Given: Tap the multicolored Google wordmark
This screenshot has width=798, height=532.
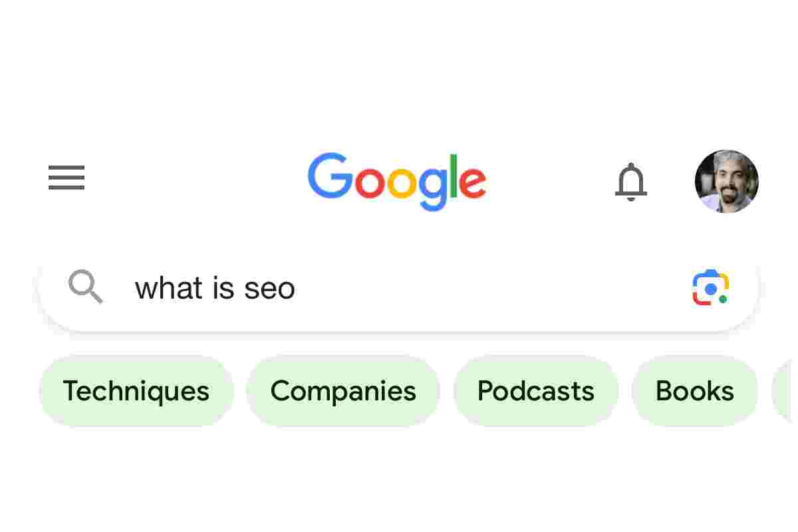Looking at the screenshot, I should [397, 181].
